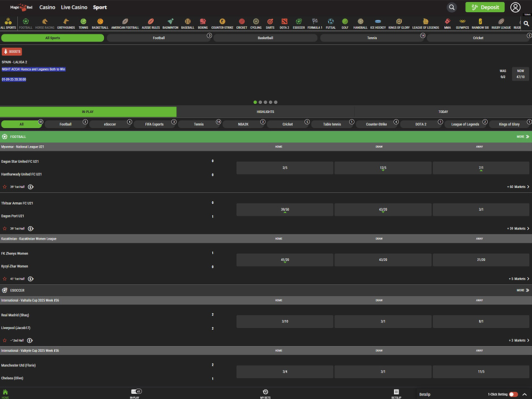Choose the Counter-Strike sport icon
Screen dimensions: 532x399
[224, 23]
